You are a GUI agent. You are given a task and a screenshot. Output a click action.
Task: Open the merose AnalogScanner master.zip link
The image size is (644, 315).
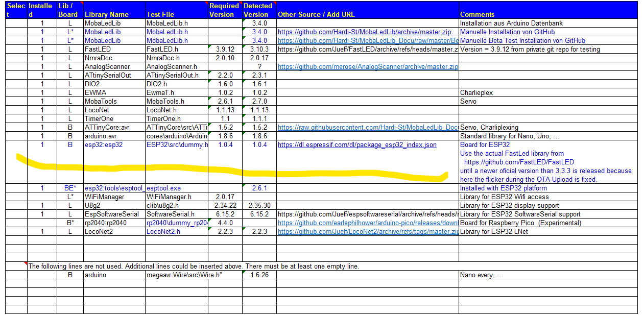(x=368, y=67)
